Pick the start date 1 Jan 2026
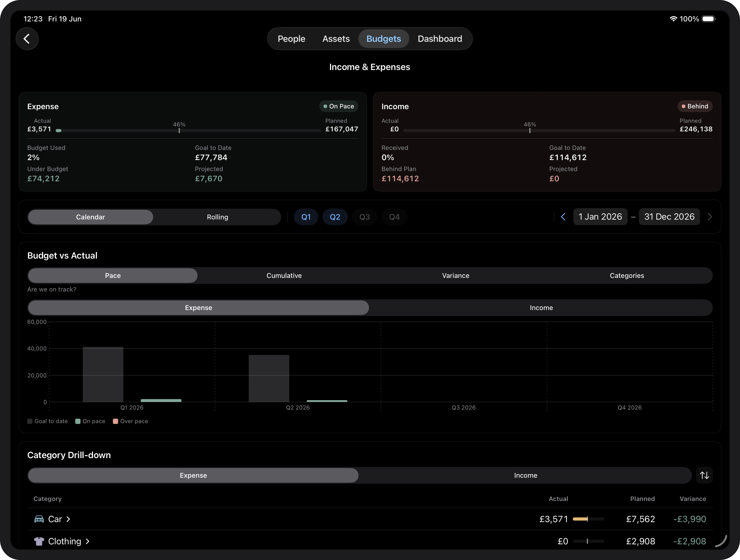Screen dimensions: 740x560 (600, 217)
